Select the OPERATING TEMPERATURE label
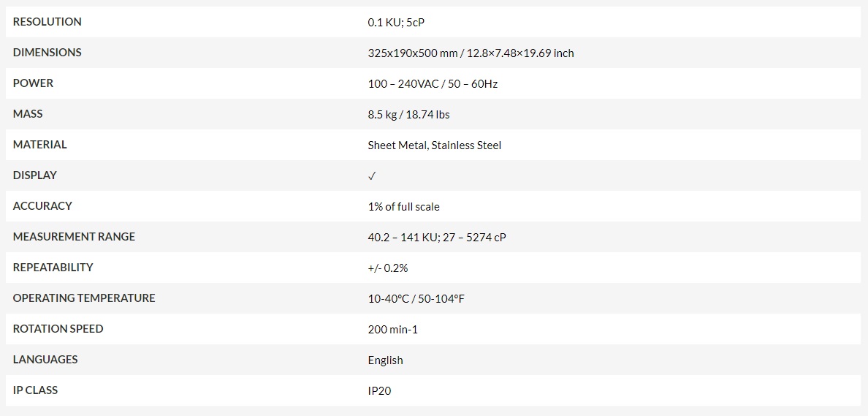868x416 pixels. (84, 298)
